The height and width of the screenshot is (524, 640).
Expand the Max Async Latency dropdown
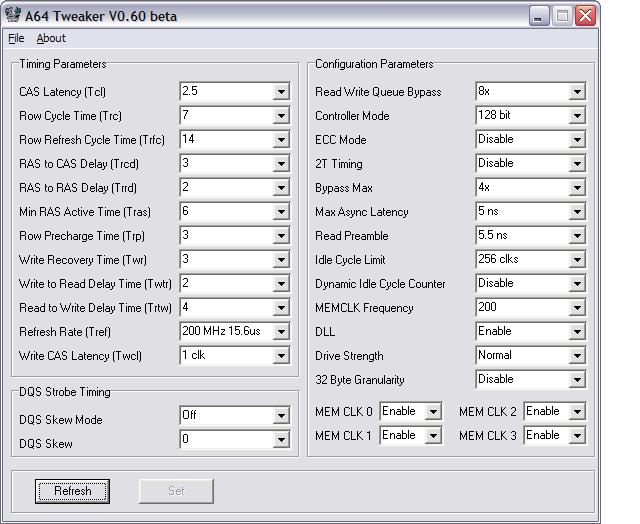(577, 211)
